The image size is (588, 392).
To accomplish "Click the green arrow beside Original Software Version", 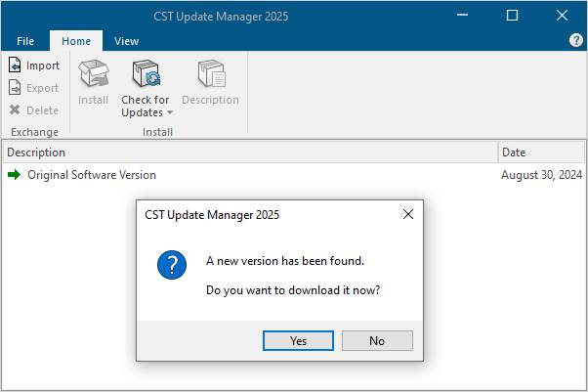I will (14, 175).
